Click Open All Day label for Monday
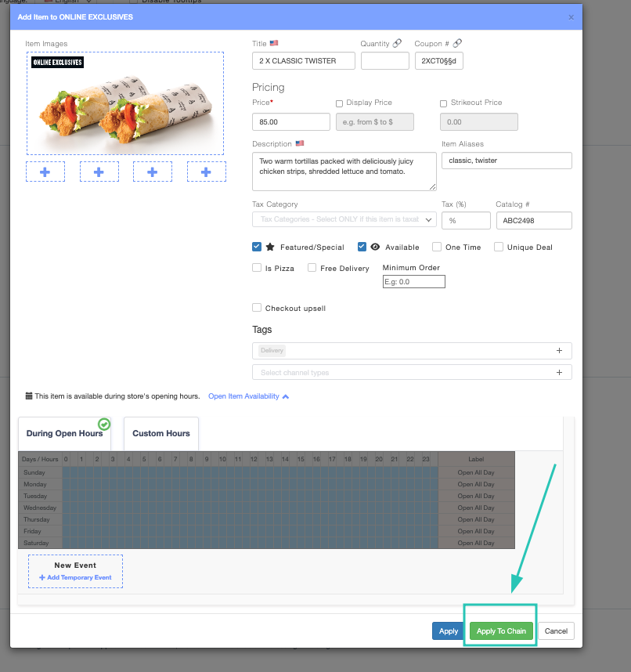The width and height of the screenshot is (631, 672). coord(476,484)
